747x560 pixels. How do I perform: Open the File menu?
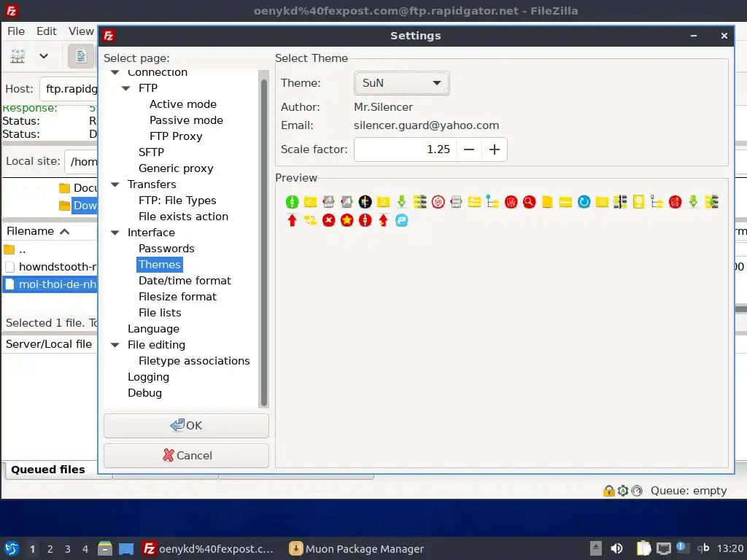(x=16, y=31)
